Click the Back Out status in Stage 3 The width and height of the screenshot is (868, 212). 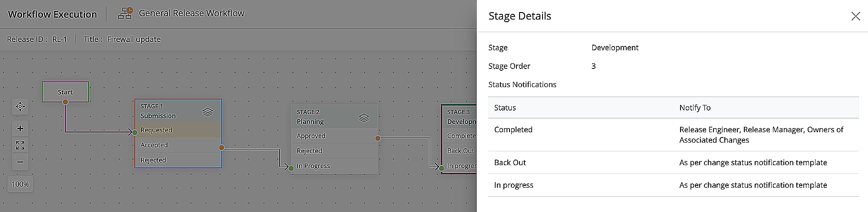[x=461, y=151]
